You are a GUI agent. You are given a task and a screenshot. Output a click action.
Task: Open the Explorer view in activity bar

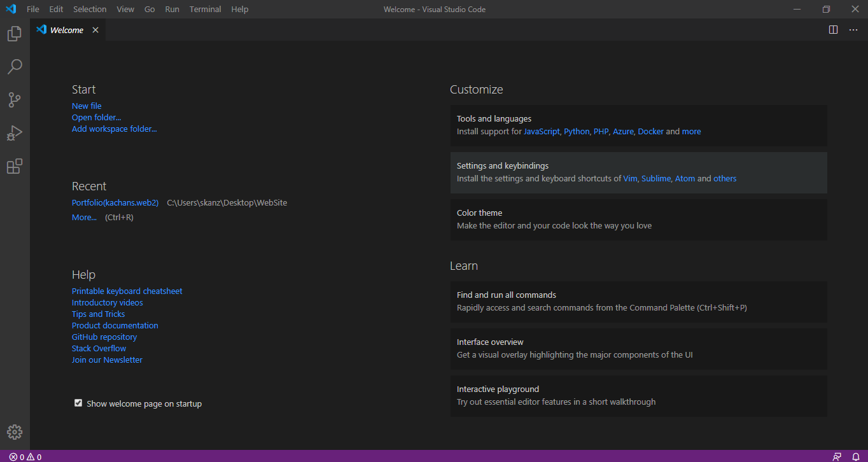pyautogui.click(x=15, y=34)
